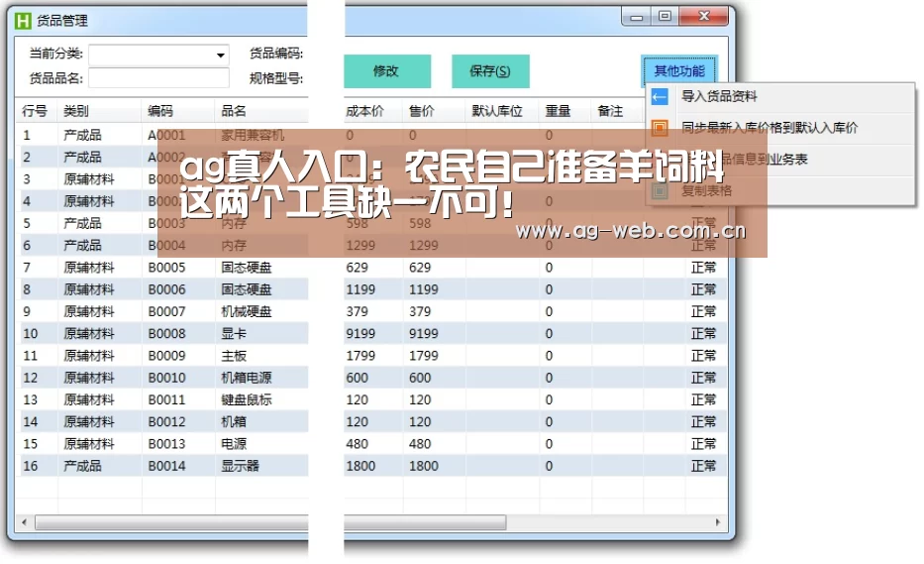Viewport: 924px width, 564px height.
Task: Minimize the 货品管理 window
Action: coord(637,17)
